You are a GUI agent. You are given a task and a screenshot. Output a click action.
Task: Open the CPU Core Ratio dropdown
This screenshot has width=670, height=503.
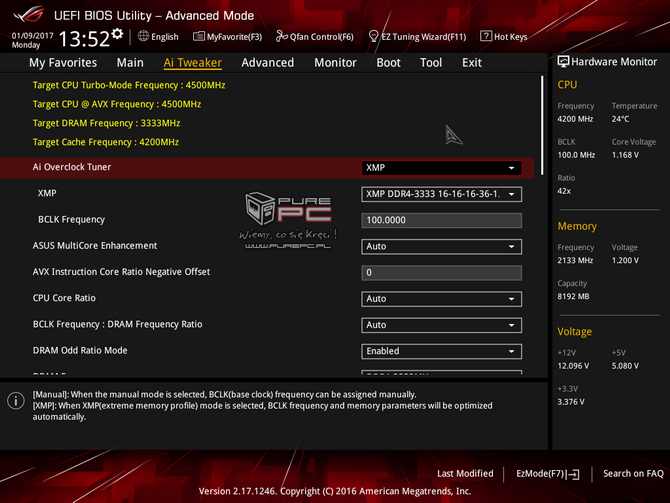pyautogui.click(x=441, y=299)
